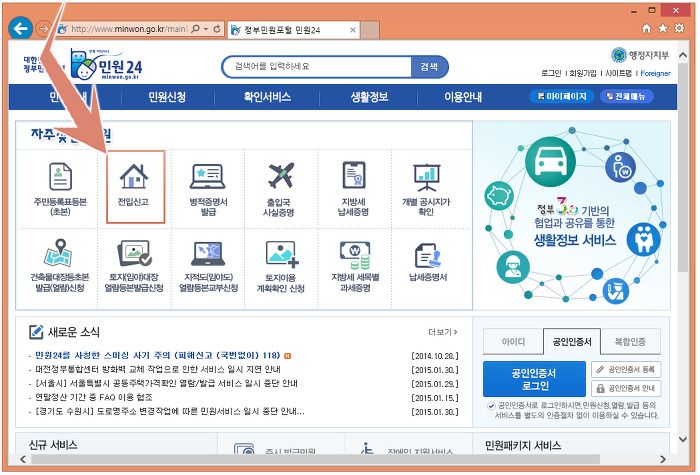Click the 회원가입 link
This screenshot has height=475, width=700.
pyautogui.click(x=583, y=73)
